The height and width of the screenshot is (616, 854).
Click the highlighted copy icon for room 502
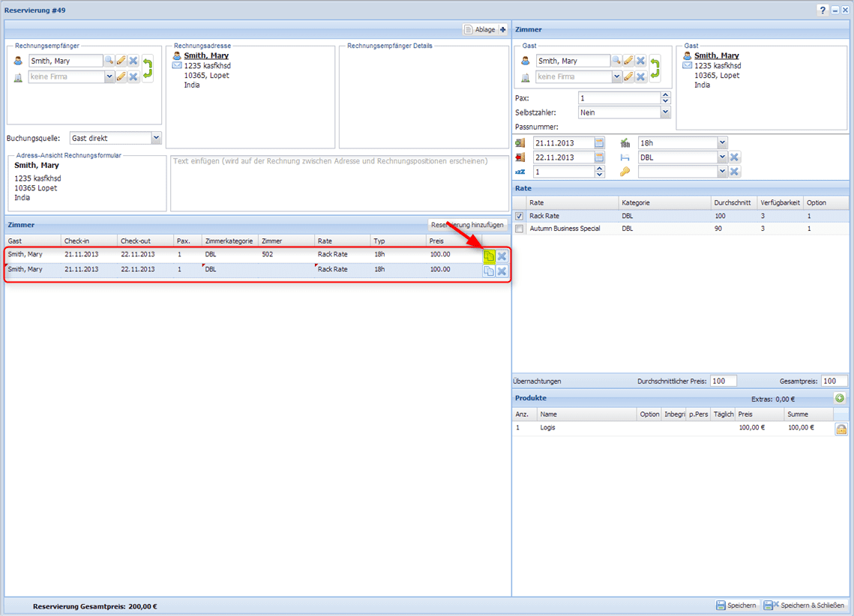point(489,256)
